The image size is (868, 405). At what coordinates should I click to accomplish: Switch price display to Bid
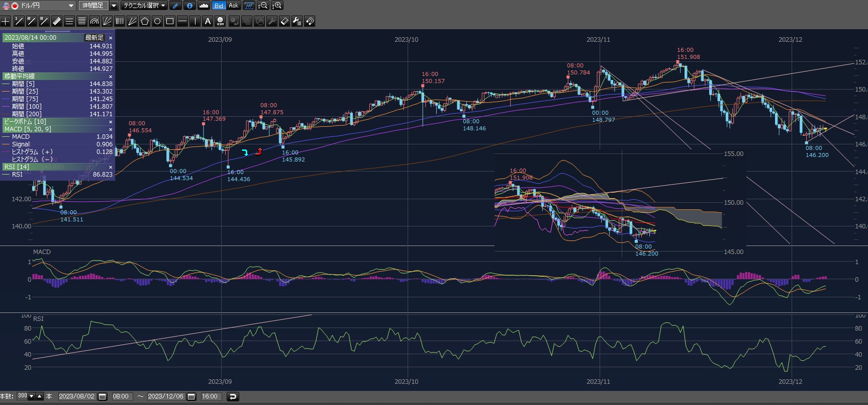point(219,6)
